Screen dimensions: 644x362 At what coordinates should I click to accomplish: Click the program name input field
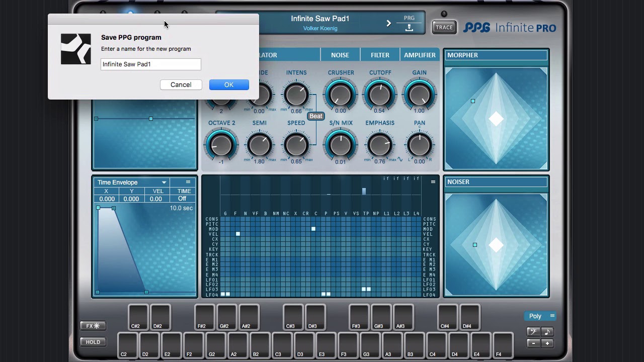151,64
